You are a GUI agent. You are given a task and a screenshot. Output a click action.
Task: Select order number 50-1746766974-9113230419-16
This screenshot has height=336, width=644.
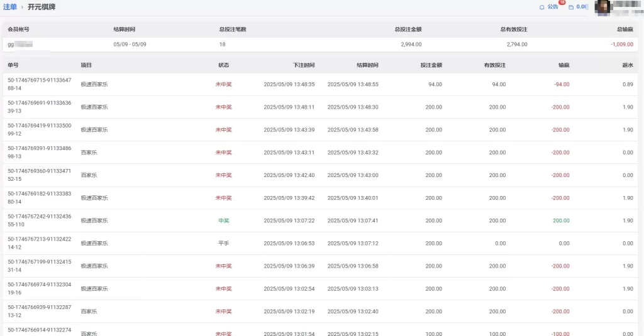40,288
